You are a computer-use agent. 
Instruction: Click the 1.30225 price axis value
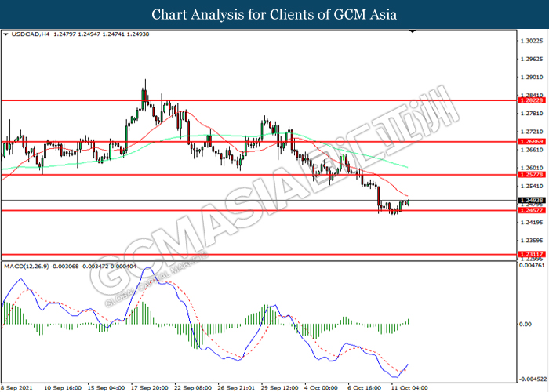(x=532, y=41)
